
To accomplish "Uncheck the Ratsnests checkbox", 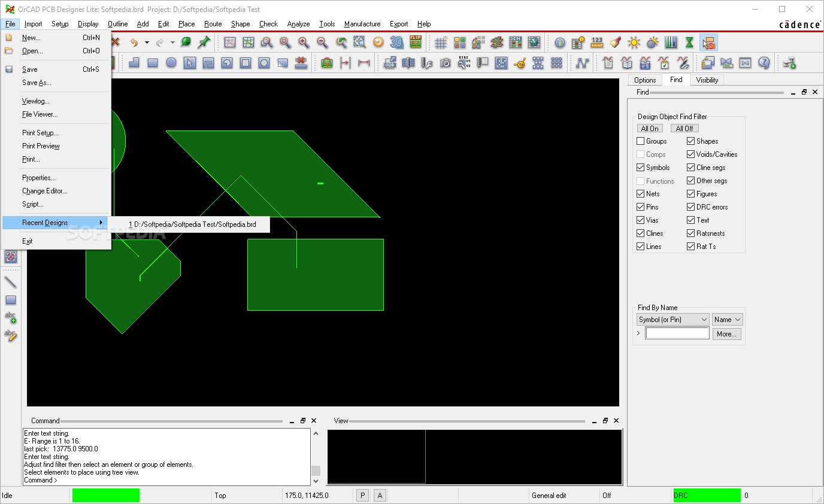I will 691,233.
